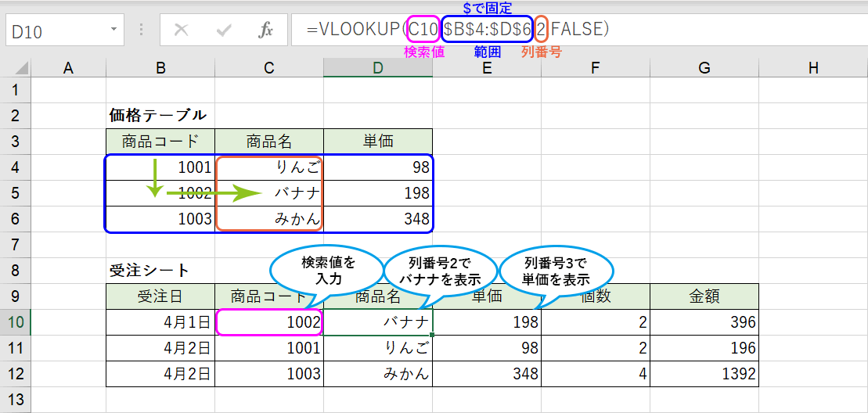Select column D header
Viewport: 868px width, 413px height.
(378, 67)
